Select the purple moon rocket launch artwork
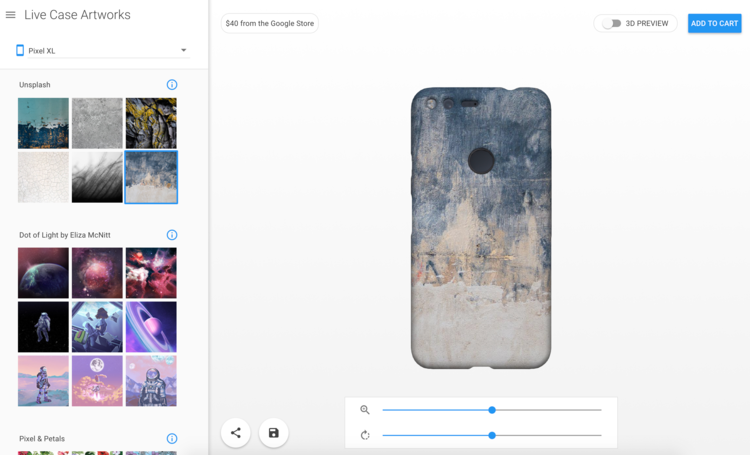The image size is (750, 455). (x=97, y=381)
